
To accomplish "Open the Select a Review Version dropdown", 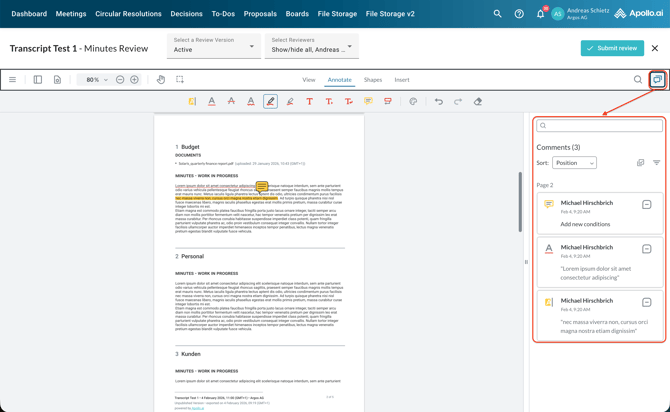I will [x=213, y=45].
